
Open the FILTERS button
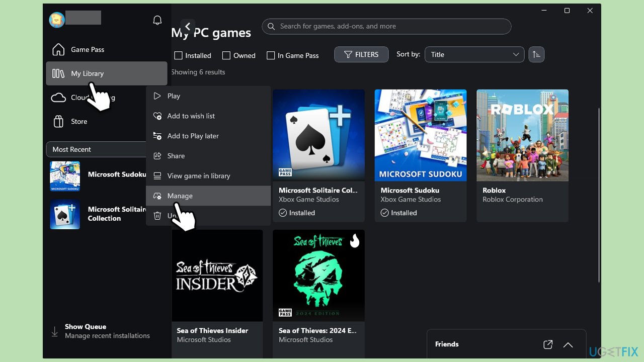point(361,54)
